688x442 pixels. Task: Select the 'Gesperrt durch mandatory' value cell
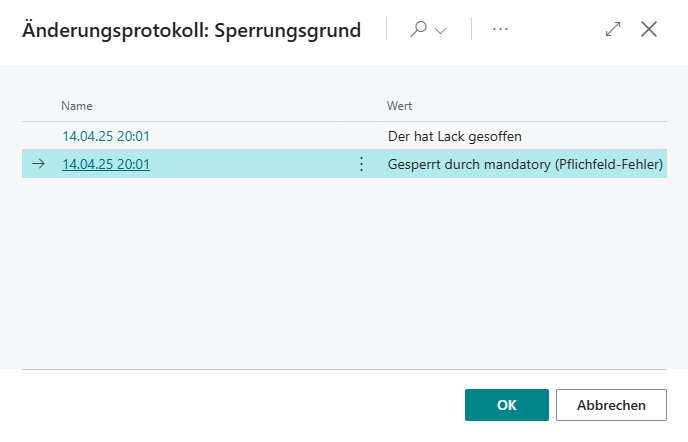tap(525, 164)
